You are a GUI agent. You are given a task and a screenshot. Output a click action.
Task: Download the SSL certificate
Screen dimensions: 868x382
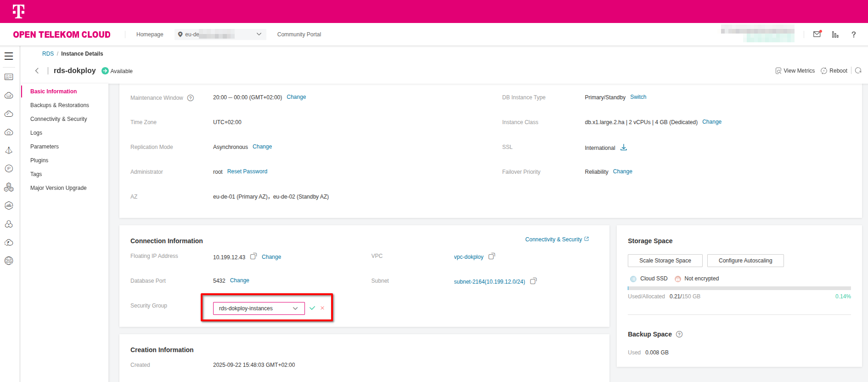(x=624, y=148)
